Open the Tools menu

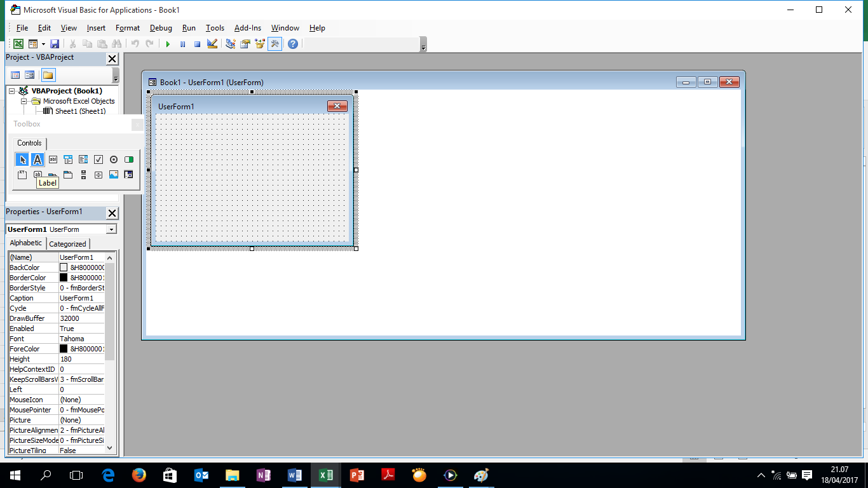[215, 28]
